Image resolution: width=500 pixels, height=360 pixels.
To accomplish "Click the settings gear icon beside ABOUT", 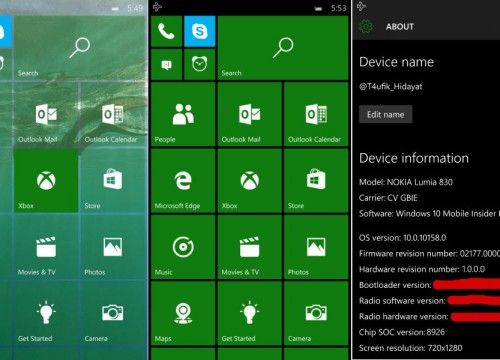I will tap(366, 26).
